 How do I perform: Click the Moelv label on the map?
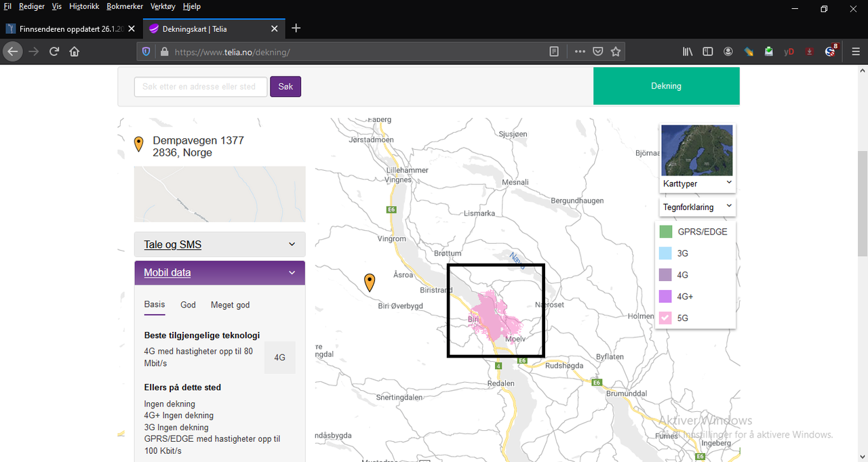[x=515, y=338]
